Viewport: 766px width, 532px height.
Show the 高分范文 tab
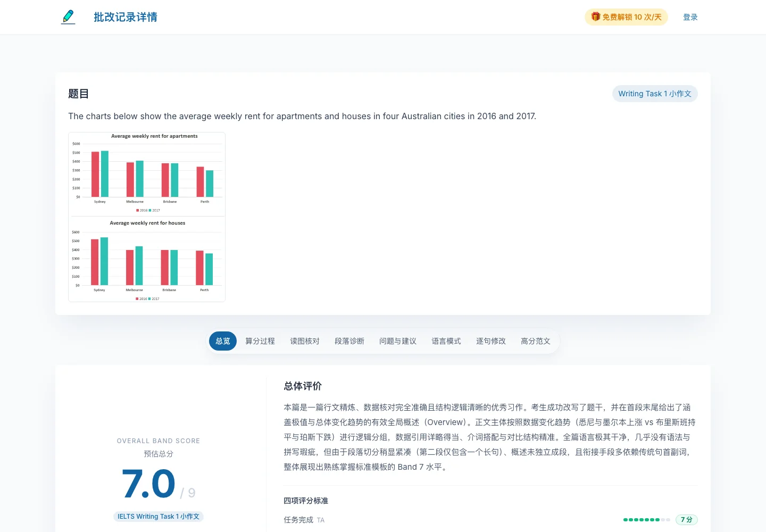536,341
